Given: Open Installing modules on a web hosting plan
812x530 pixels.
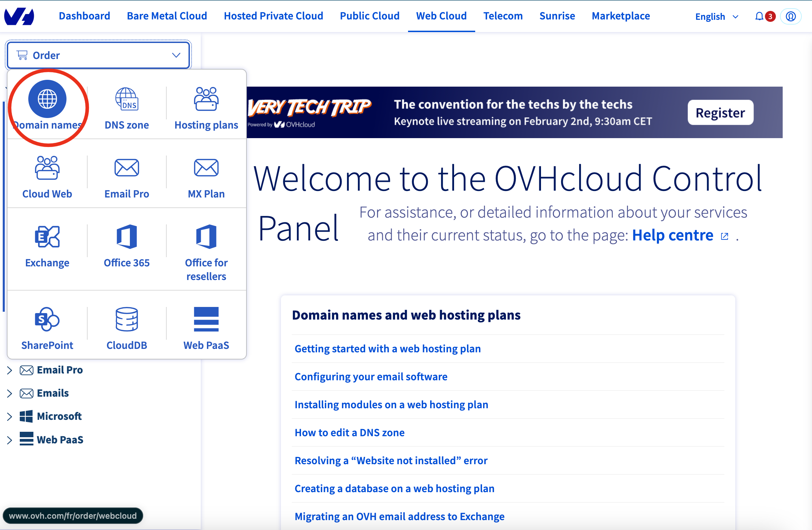Looking at the screenshot, I should pyautogui.click(x=391, y=404).
